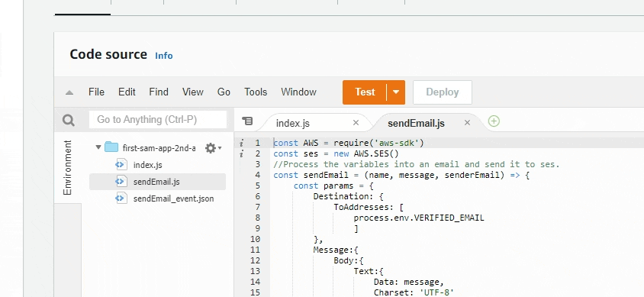Select index.js in the file tree
This screenshot has height=297, width=644.
point(148,165)
